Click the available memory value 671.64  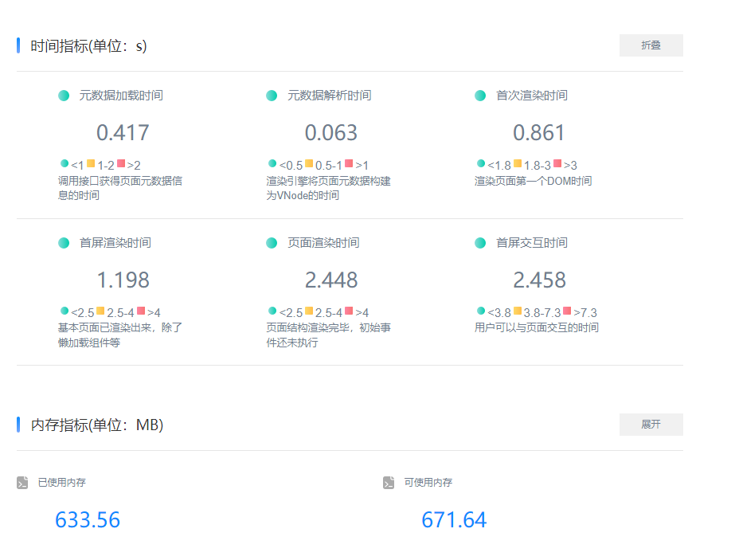[454, 519]
